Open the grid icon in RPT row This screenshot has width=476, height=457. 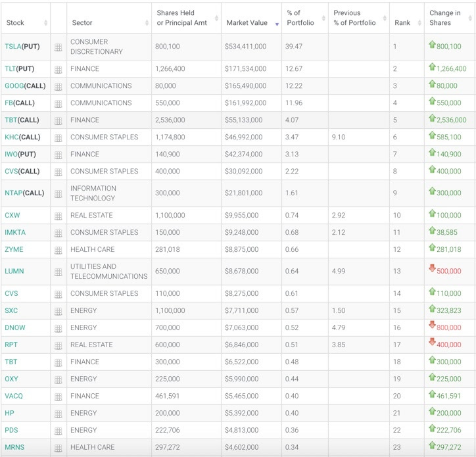pos(59,346)
